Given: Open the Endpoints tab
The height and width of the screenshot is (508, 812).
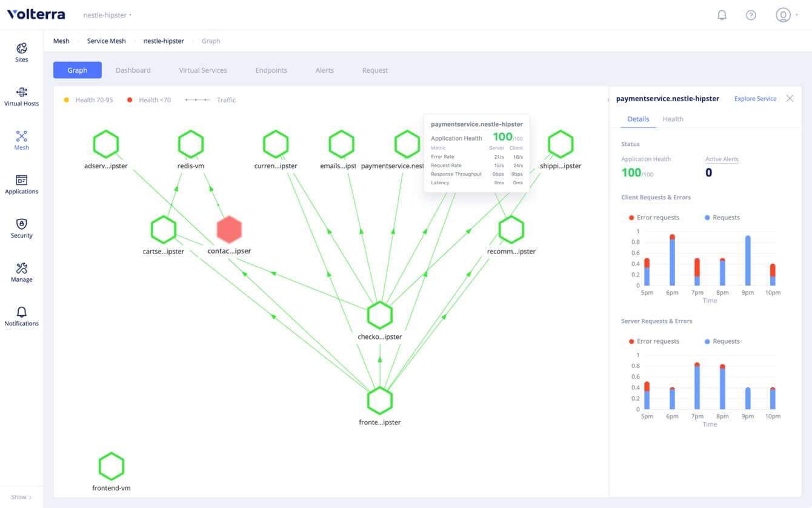Looking at the screenshot, I should (x=271, y=70).
